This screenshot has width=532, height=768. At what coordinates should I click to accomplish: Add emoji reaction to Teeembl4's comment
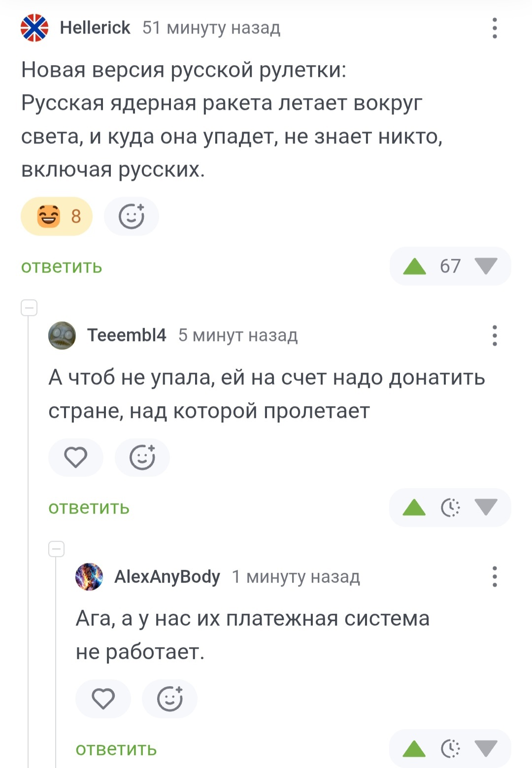point(142,457)
